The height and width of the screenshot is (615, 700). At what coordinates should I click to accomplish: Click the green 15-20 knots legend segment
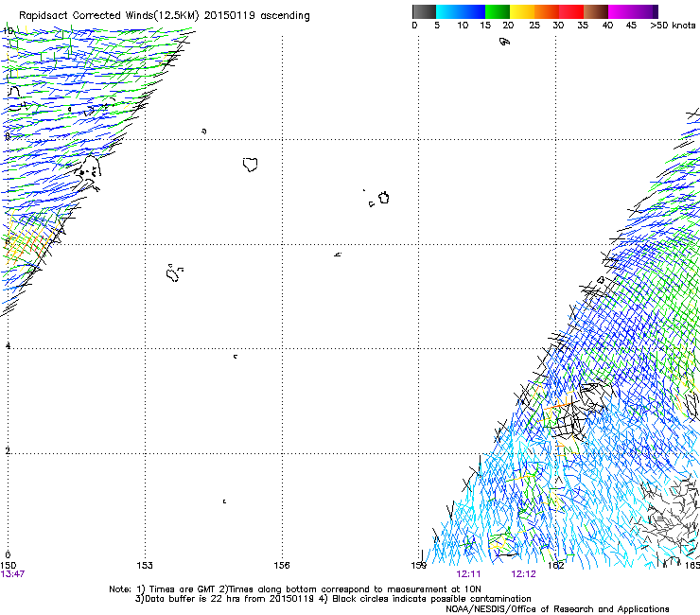coord(498,11)
